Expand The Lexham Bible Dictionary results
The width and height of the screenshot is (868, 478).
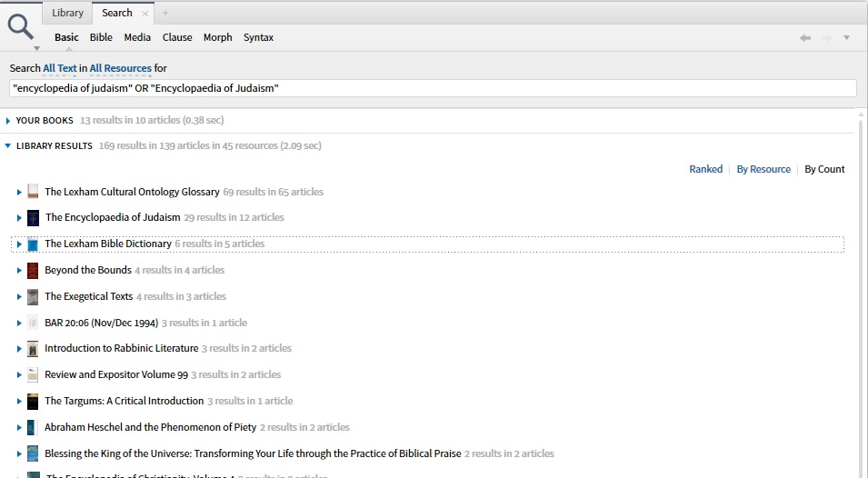[19, 244]
